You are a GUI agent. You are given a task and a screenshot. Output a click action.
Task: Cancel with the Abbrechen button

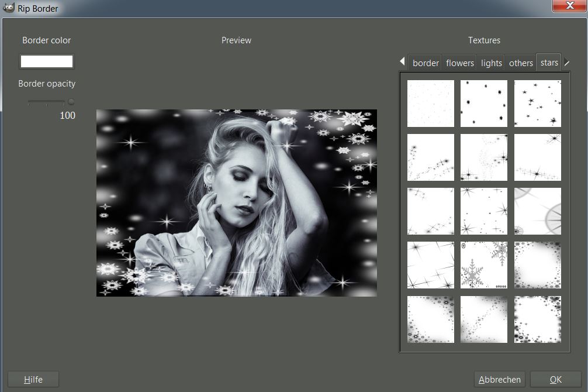[x=500, y=379]
